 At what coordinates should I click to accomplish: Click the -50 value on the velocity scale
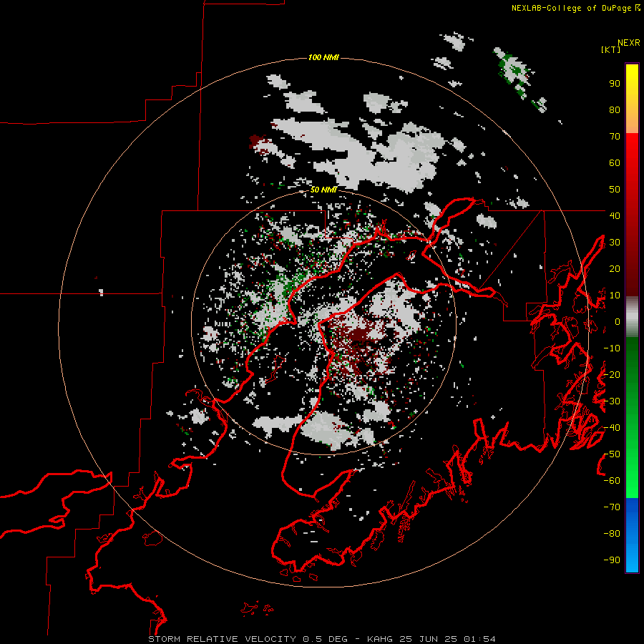click(612, 454)
